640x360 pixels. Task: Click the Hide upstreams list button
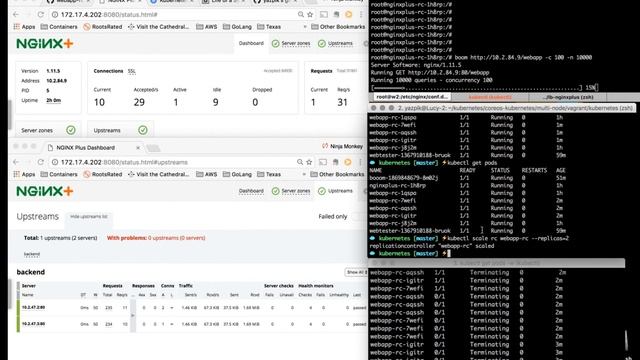89,217
